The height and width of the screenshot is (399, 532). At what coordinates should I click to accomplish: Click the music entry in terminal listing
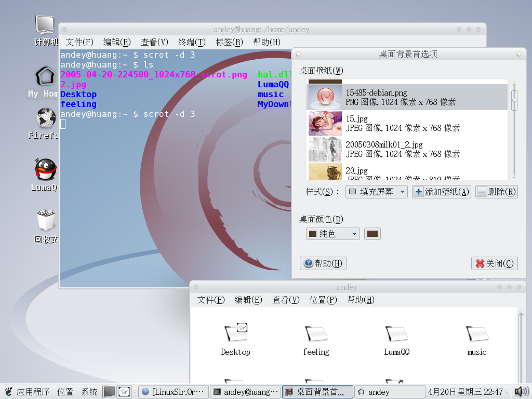[270, 95]
